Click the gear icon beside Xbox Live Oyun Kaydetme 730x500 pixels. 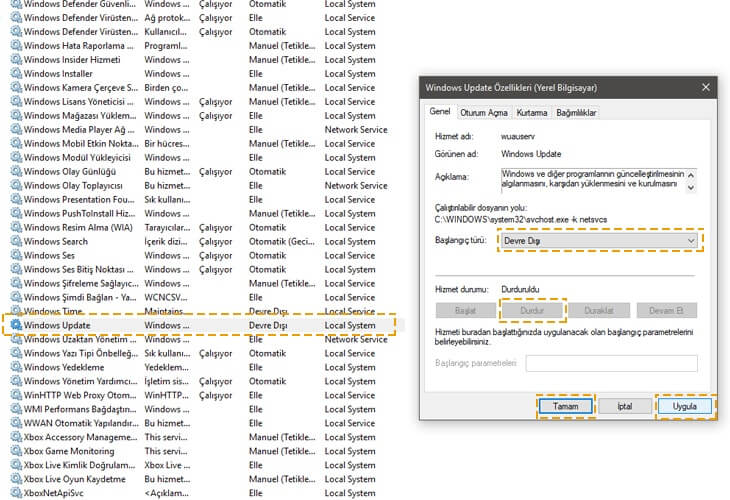16,479
